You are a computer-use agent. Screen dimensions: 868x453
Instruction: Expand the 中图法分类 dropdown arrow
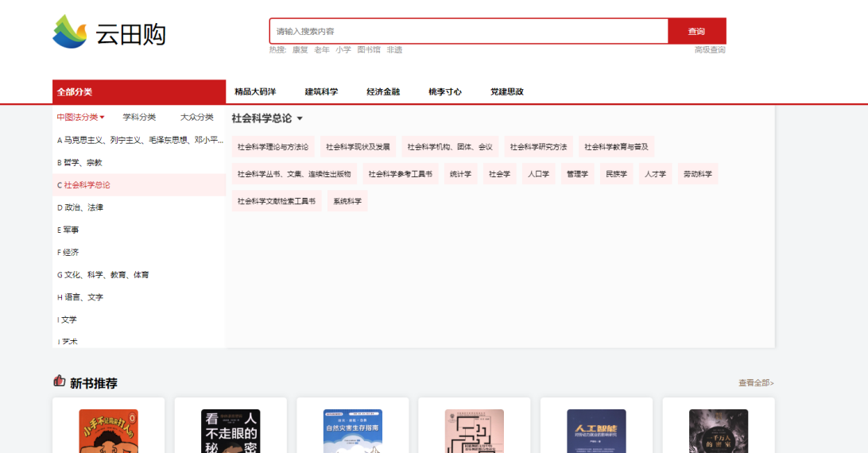coord(103,118)
